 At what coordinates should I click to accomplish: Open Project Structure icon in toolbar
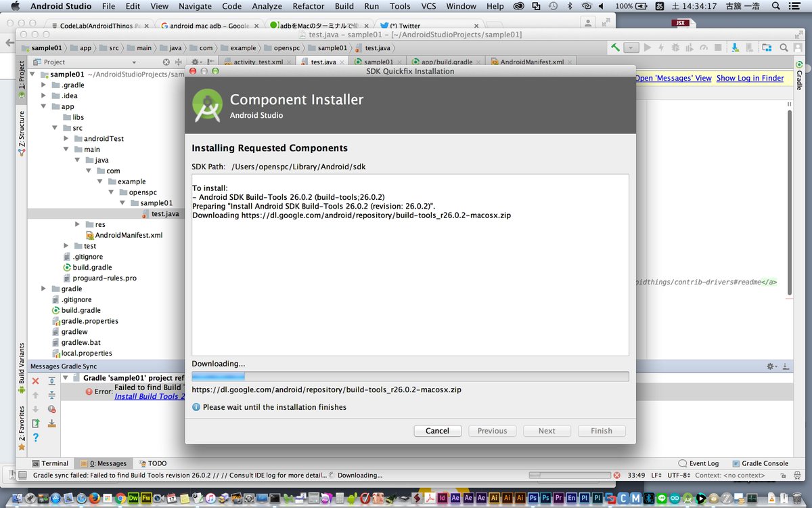767,47
